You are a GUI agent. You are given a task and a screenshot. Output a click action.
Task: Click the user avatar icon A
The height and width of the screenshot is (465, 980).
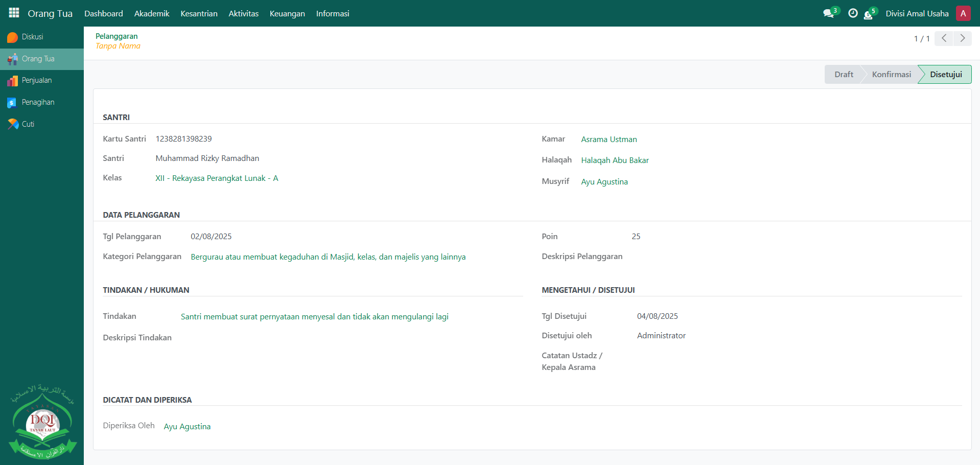click(x=963, y=13)
